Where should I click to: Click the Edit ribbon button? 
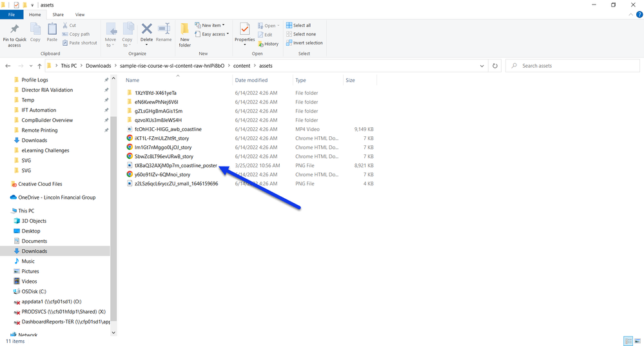(x=265, y=35)
